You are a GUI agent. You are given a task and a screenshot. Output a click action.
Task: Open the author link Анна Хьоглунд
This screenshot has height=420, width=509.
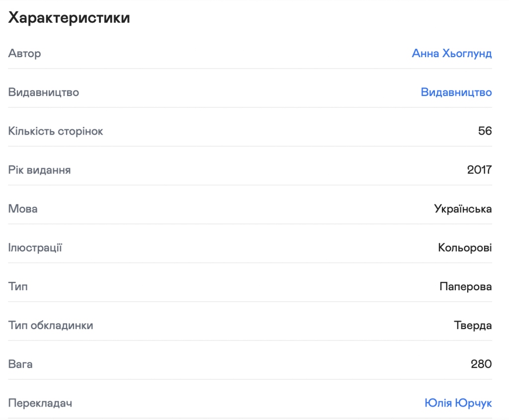[451, 54]
